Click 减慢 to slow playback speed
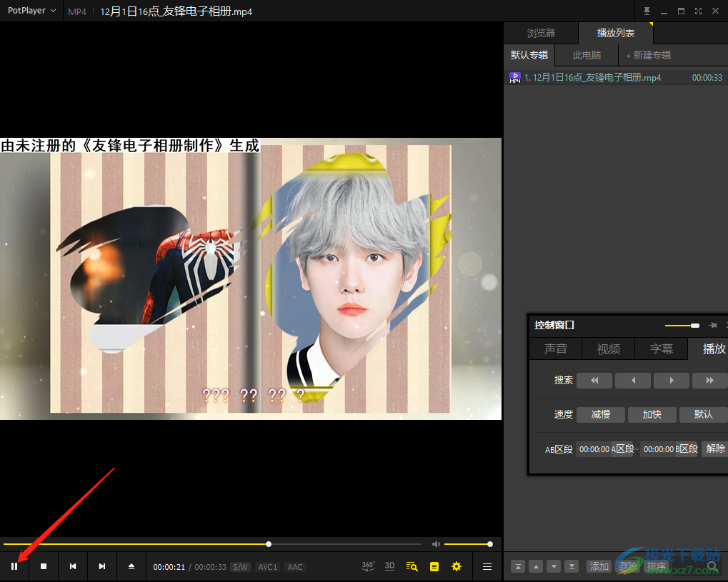 click(601, 414)
